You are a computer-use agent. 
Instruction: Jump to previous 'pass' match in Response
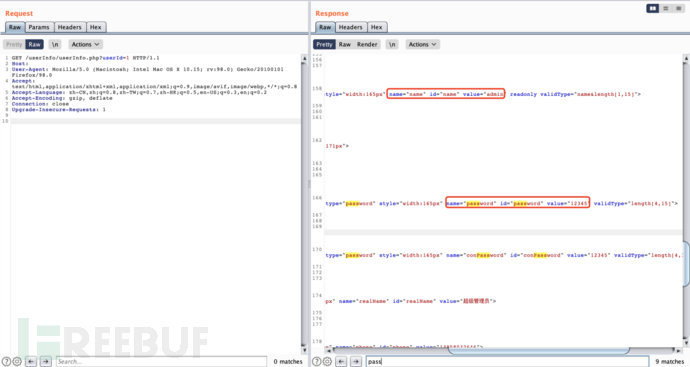pos(341,362)
